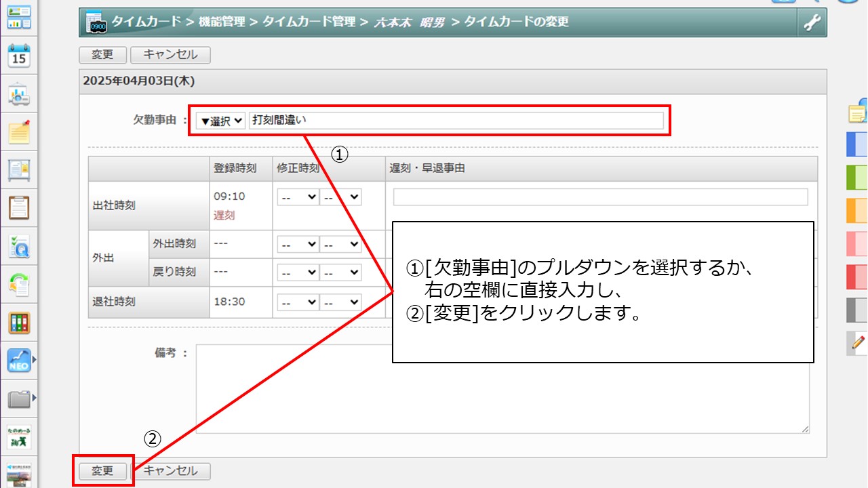
Task: Navigate to 機能管理 in breadcrumb
Action: coord(222,22)
